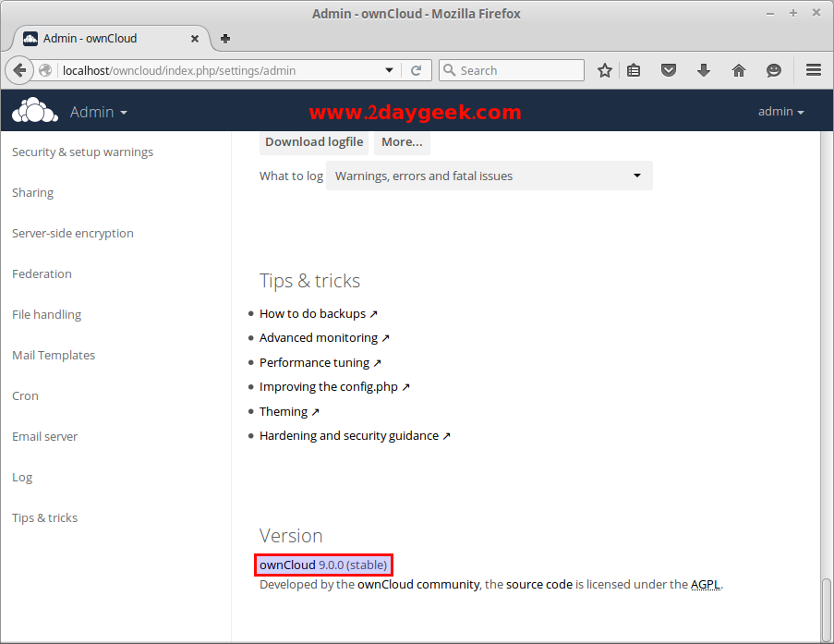834x644 pixels.
Task: Open a new tab with plus icon
Action: pos(225,38)
